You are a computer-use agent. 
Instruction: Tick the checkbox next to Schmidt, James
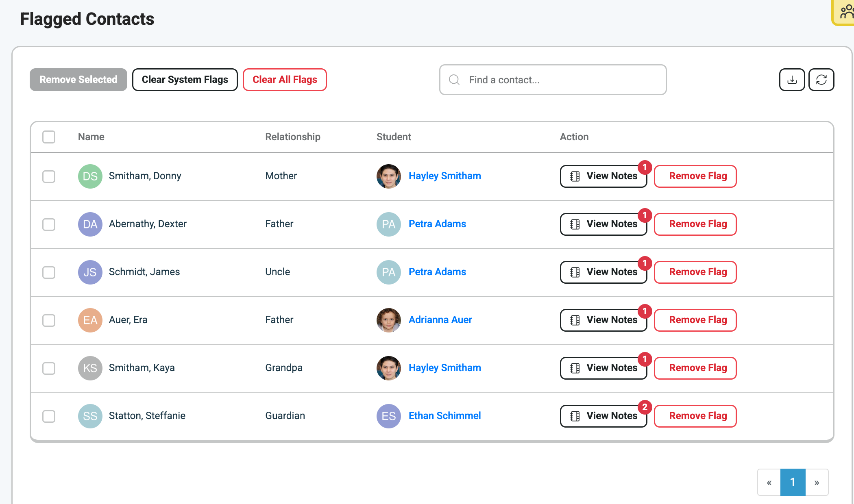coord(49,272)
